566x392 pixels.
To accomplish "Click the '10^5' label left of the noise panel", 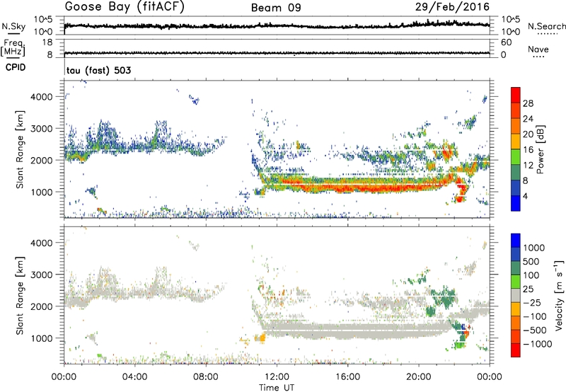I will point(43,19).
